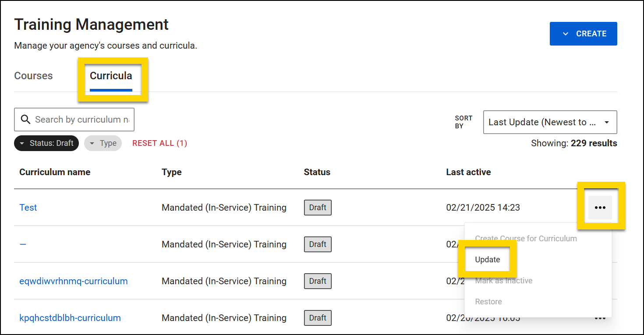
Task: Choose Mark as Inactive menu option
Action: [503, 280]
